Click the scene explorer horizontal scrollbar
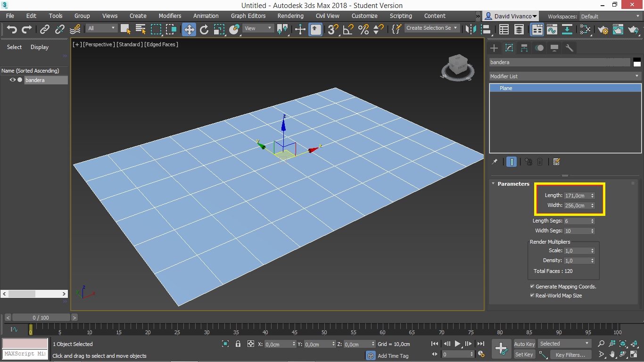 coord(34,294)
